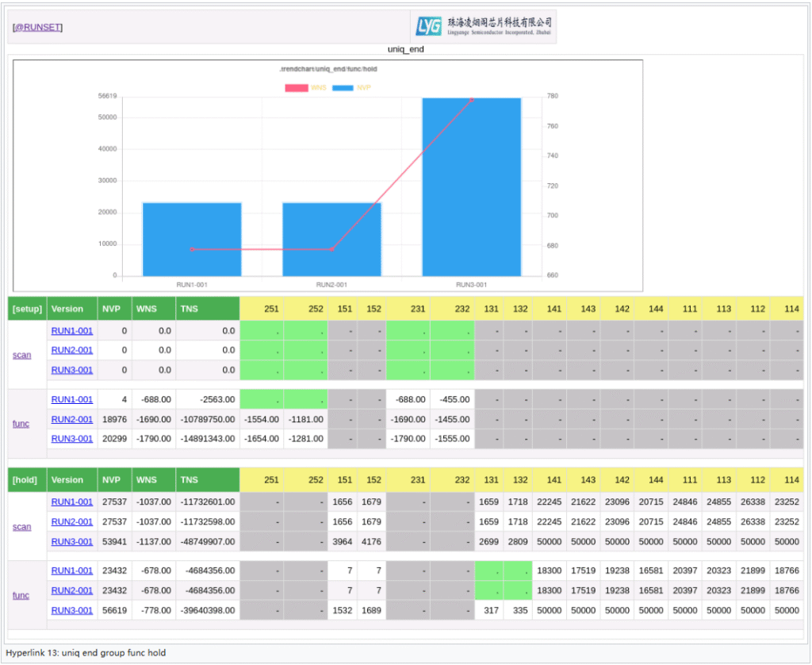Open the scan link in hold table
The width and height of the screenshot is (812, 665).
[22, 527]
